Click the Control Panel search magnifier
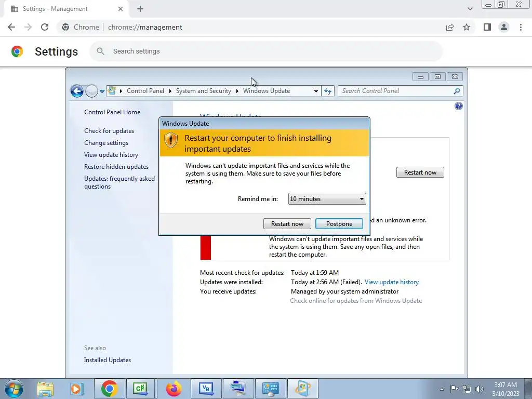The height and width of the screenshot is (399, 532). [x=457, y=91]
